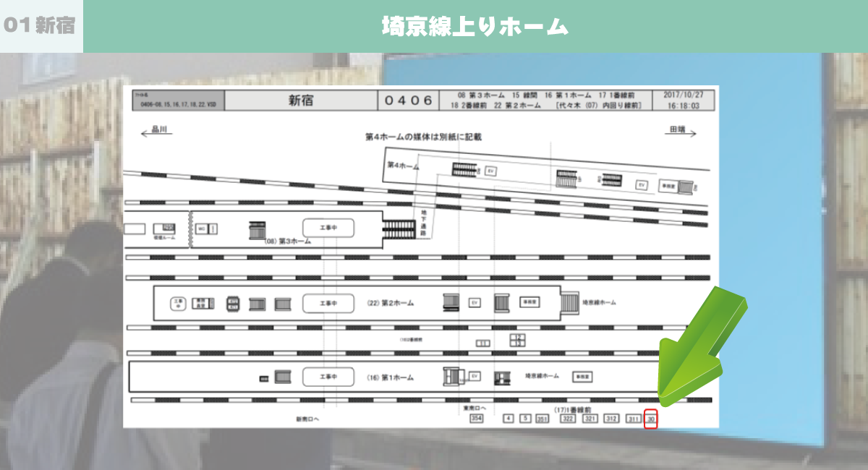
Task: Click the EV elevator box on 第1ホーム
Action: [x=475, y=377]
